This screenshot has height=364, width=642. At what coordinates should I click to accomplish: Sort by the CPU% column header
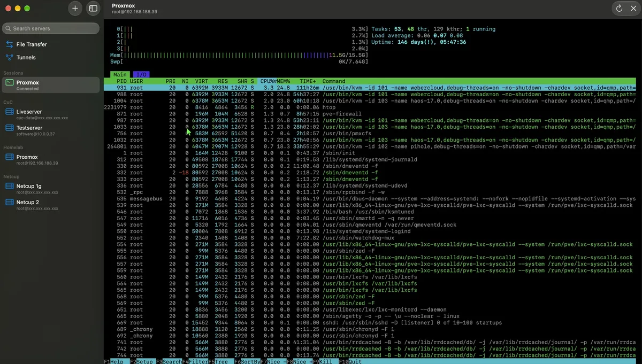[x=268, y=81]
